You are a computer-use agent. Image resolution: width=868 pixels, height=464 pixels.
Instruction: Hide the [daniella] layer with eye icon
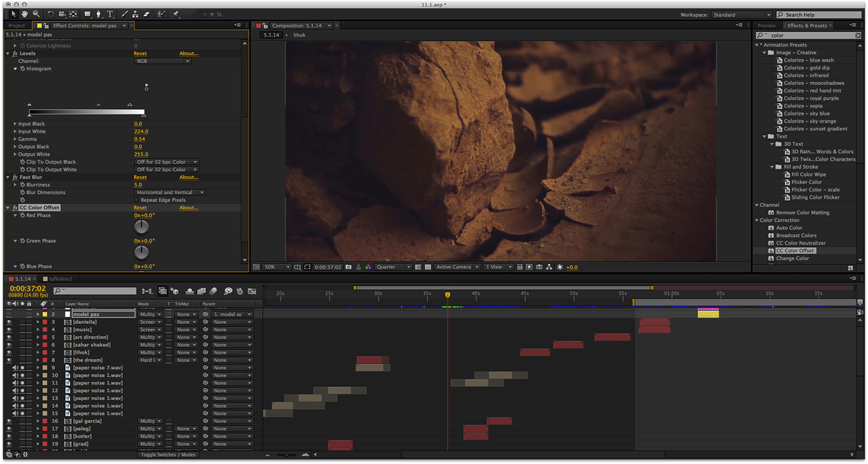pos(9,322)
